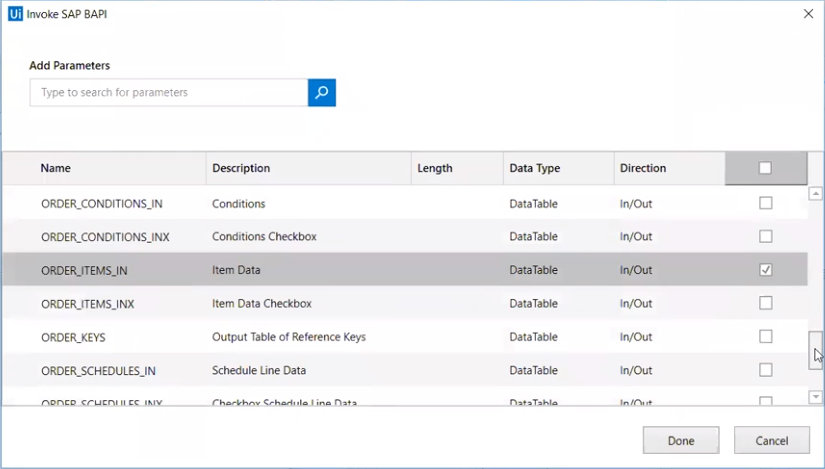This screenshot has width=825, height=469.
Task: Sort by the Description column header
Action: coord(309,168)
